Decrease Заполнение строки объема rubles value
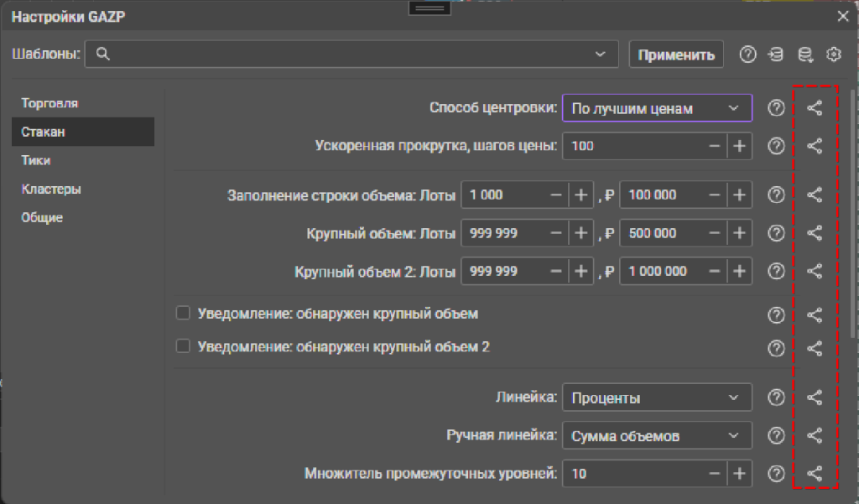The image size is (859, 504). click(x=715, y=195)
